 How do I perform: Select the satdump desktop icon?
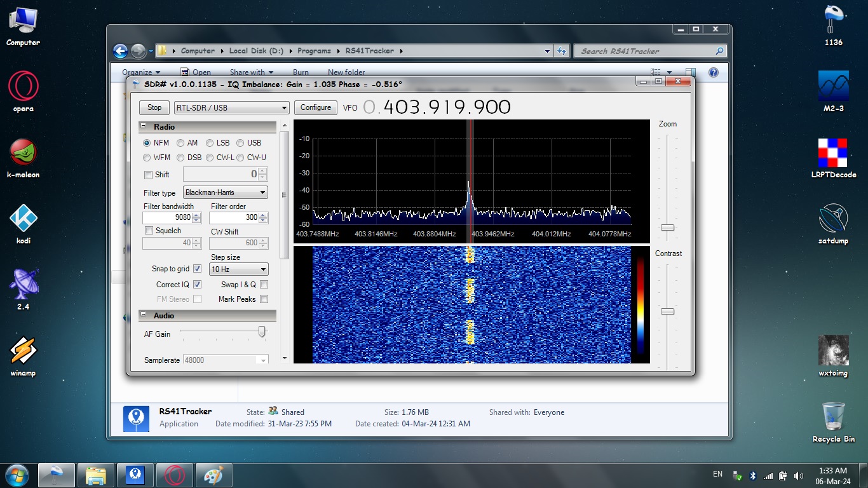point(833,224)
